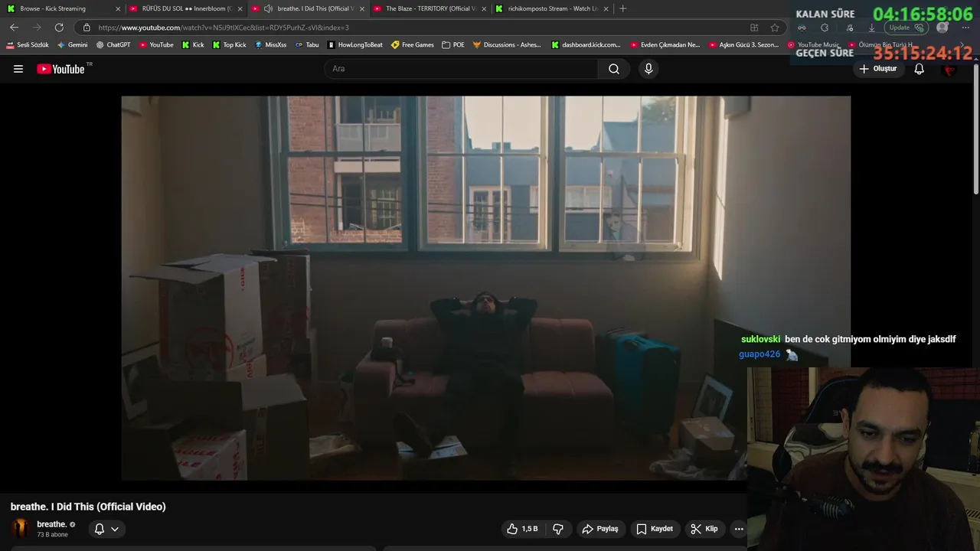Click the breathe. channel name link
This screenshot has height=551, width=980.
51,524
